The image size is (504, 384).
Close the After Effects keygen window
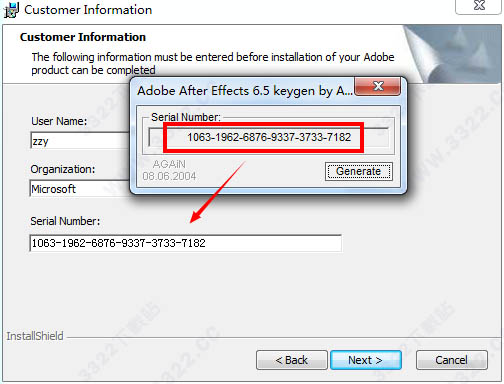378,86
